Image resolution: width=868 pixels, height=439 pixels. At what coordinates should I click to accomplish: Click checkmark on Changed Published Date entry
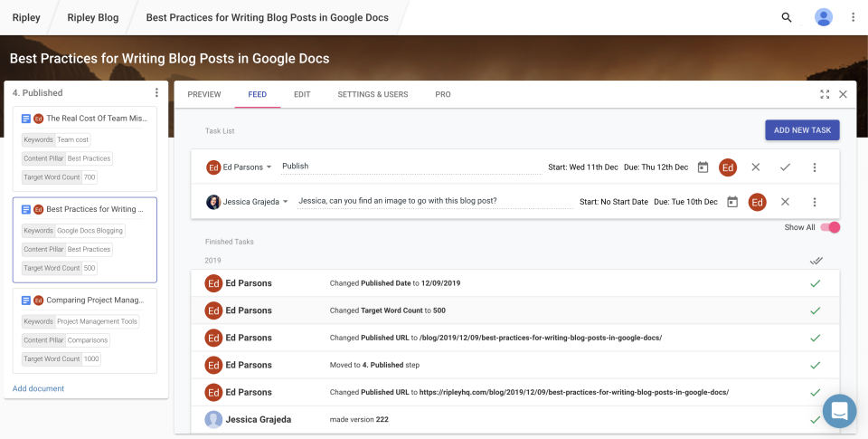[815, 283]
